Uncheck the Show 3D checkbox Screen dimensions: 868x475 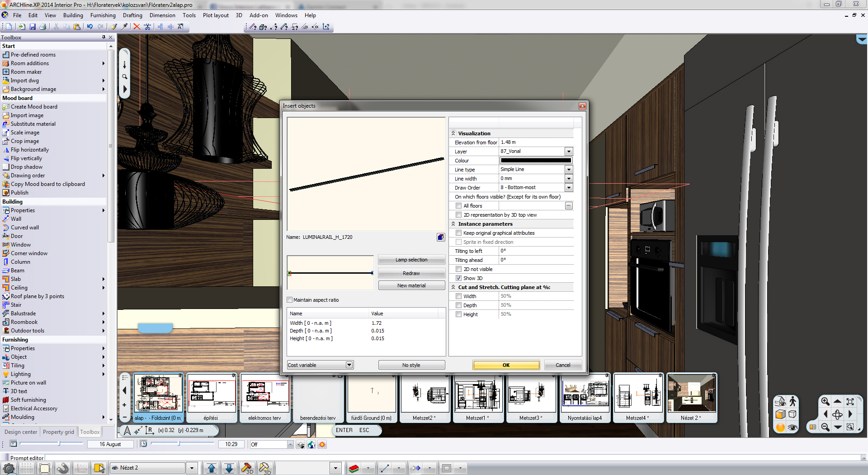pos(459,278)
